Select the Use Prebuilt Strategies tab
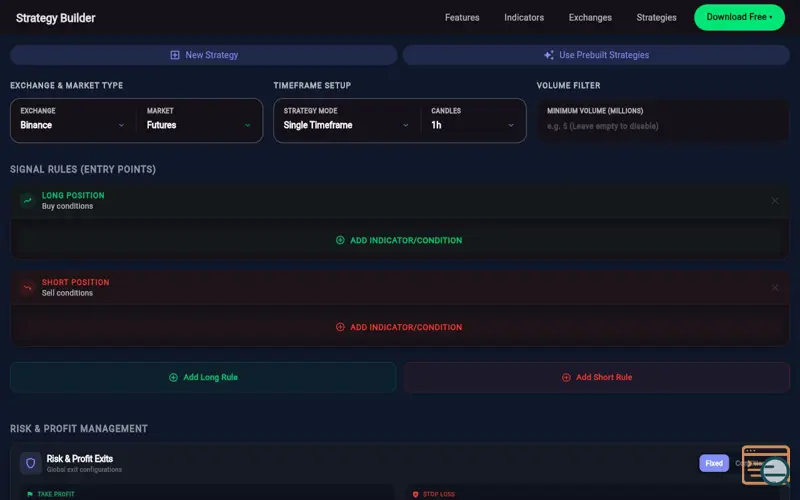Viewport: 800px width, 500px height. (x=596, y=55)
